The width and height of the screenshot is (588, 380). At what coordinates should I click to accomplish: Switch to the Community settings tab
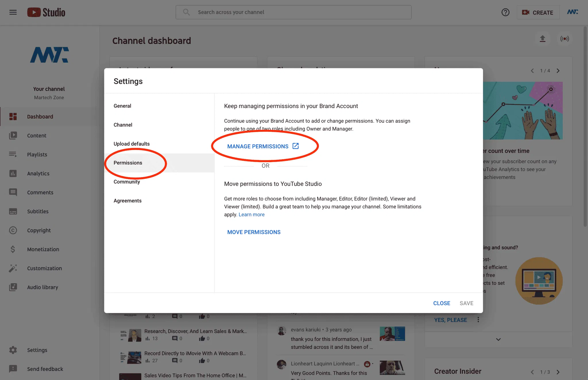[x=127, y=182]
